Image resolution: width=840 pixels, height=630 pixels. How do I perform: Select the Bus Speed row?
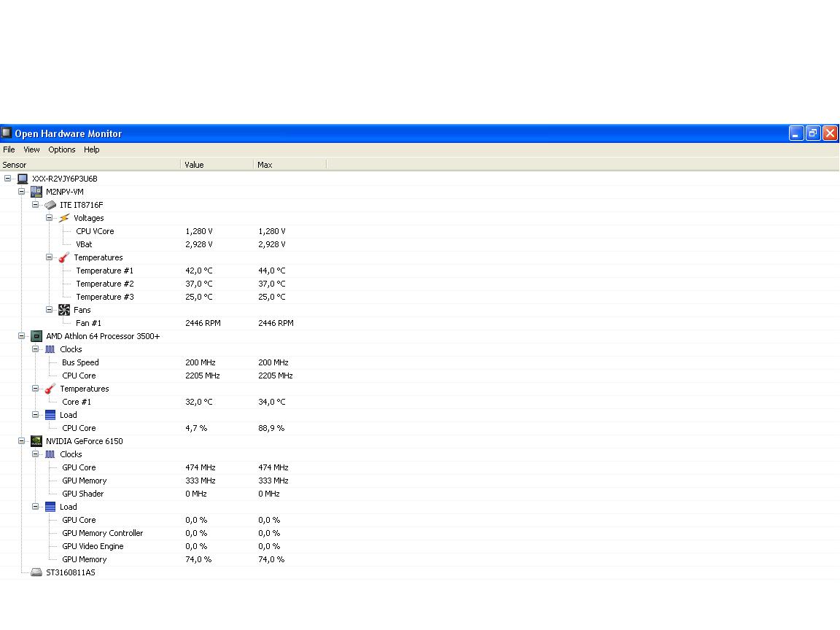point(420,362)
